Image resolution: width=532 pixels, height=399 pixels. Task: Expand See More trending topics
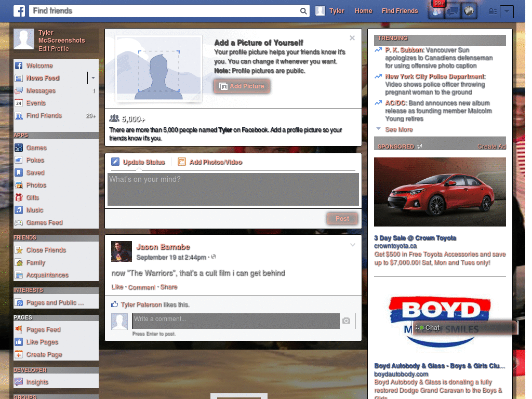point(398,129)
